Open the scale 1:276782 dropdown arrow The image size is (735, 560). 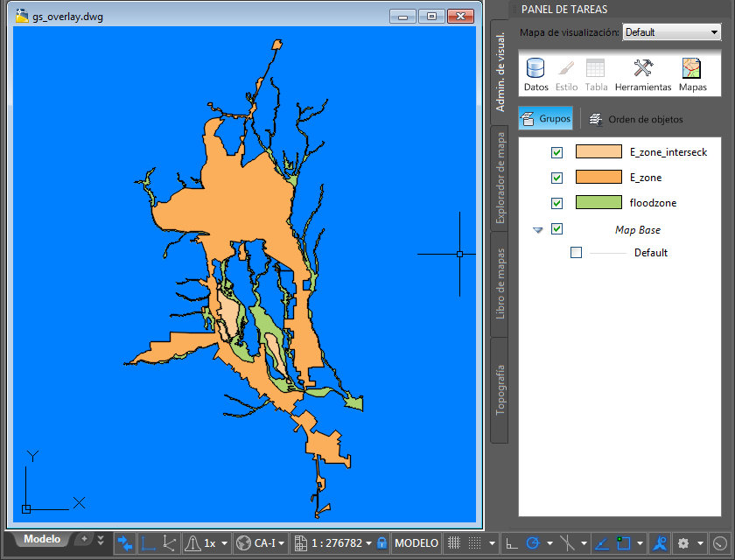coord(369,543)
